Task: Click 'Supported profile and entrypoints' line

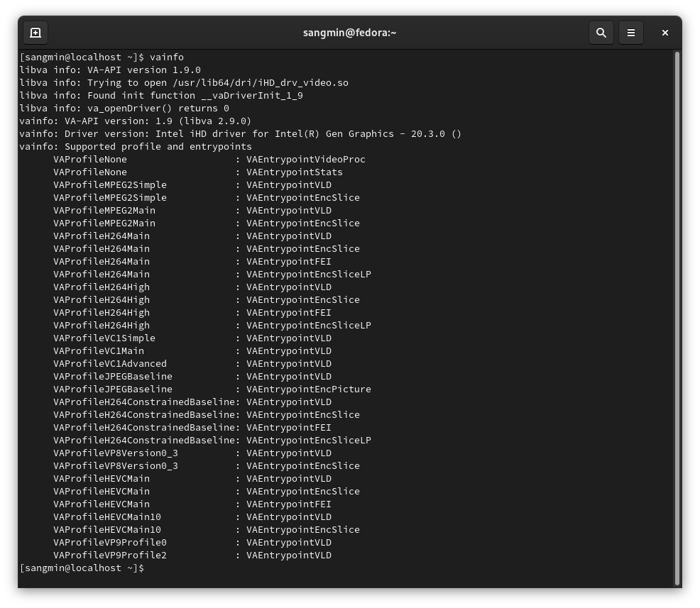Action: click(136, 147)
